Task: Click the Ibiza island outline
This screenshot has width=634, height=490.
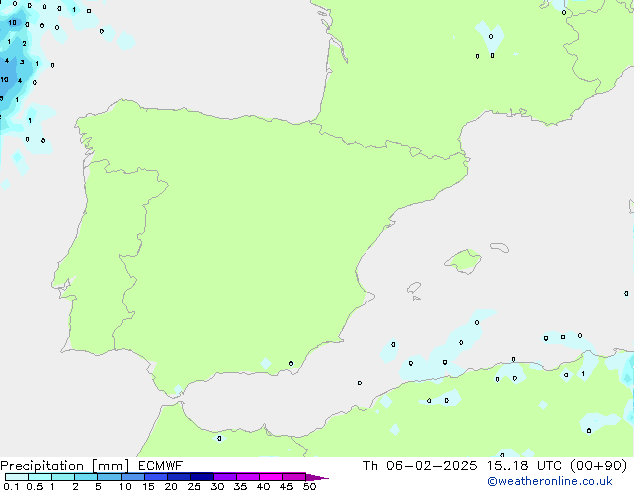Action: tap(414, 288)
